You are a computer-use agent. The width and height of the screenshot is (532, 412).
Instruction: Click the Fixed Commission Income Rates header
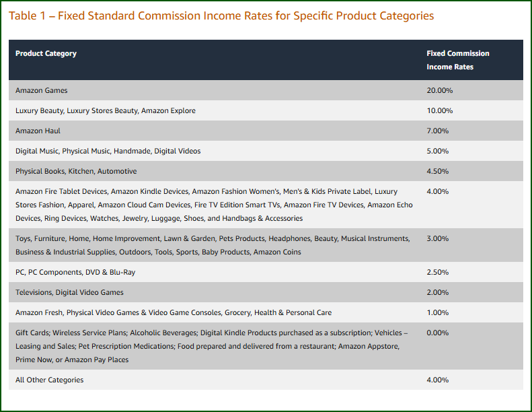coord(458,60)
